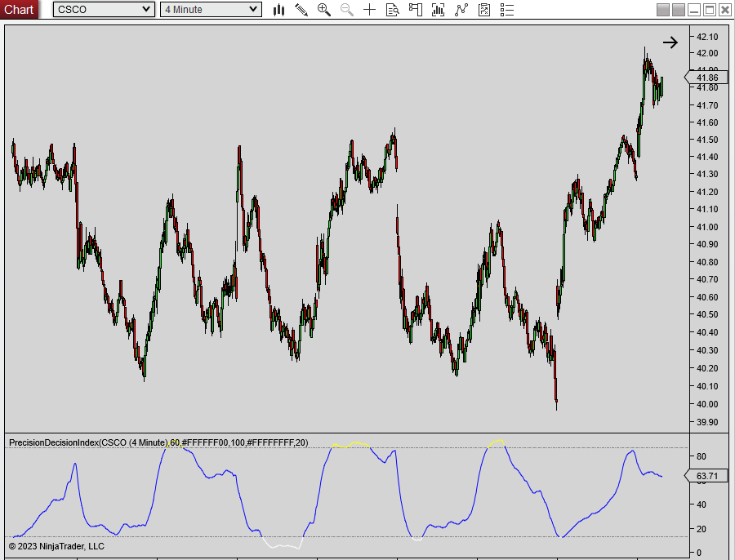Open the CSCO instrument dropdown
This screenshot has height=560, width=735.
click(x=102, y=9)
